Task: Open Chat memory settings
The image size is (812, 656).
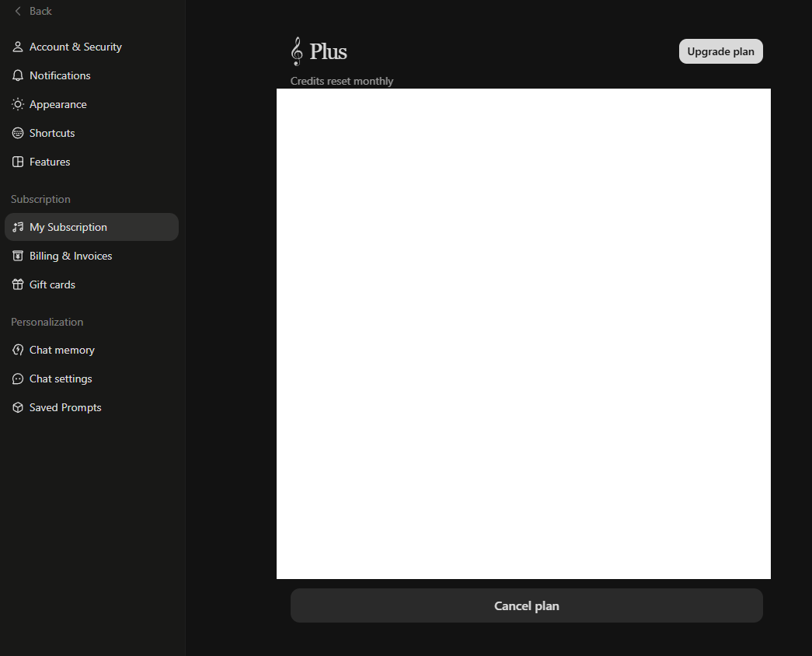Action: tap(92, 350)
